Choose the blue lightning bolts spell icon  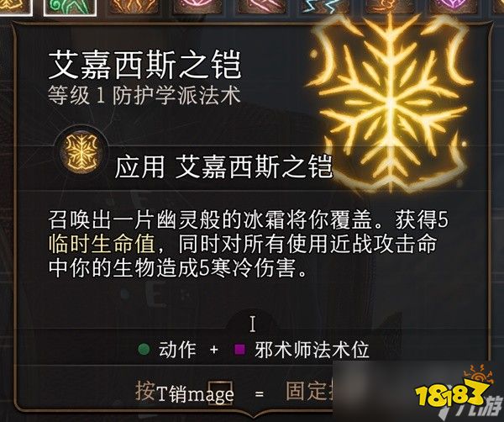[325, 7]
